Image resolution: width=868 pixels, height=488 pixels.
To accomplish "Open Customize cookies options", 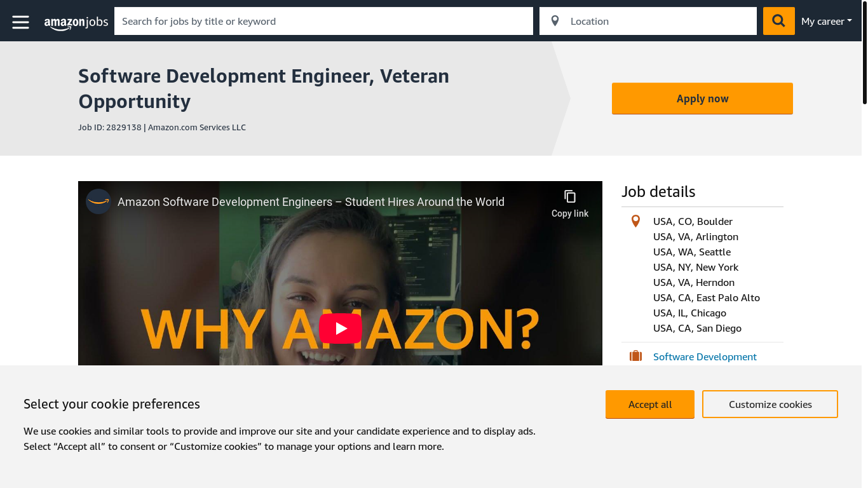I will (x=770, y=404).
